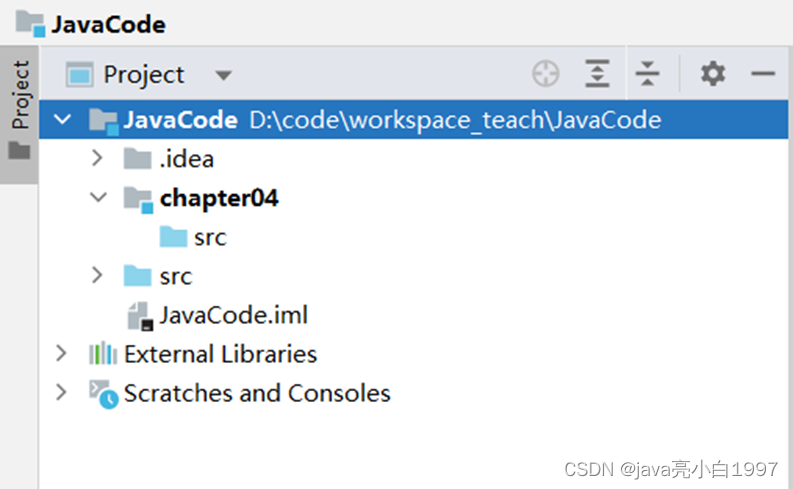This screenshot has width=793, height=489.
Task: Select Scratches and Consoles row
Action: coord(414,393)
